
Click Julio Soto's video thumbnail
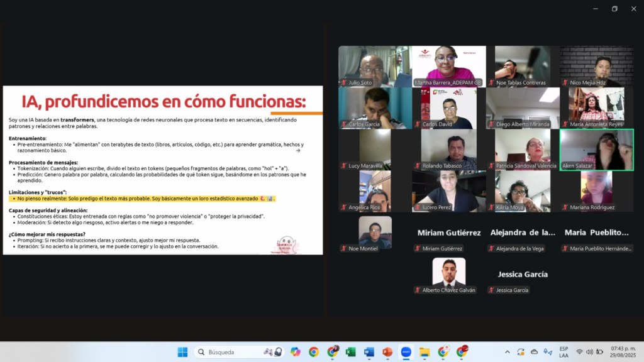coord(375,67)
